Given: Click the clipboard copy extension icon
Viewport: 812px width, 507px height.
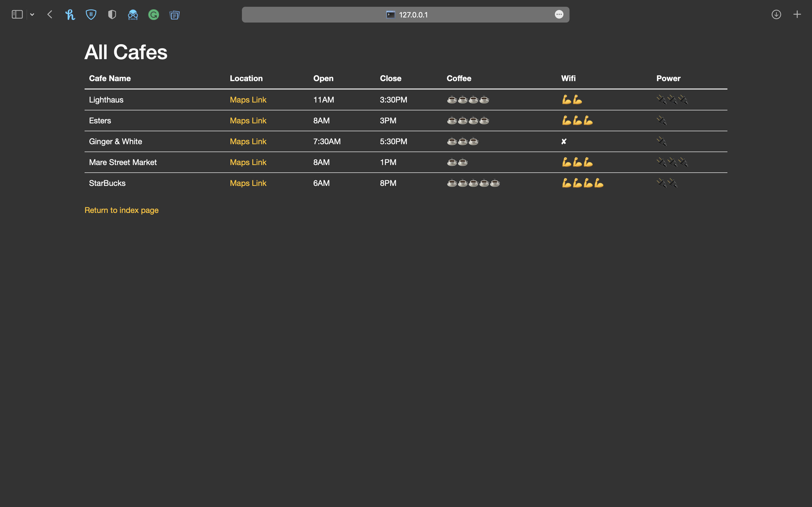Looking at the screenshot, I should pyautogui.click(x=175, y=14).
